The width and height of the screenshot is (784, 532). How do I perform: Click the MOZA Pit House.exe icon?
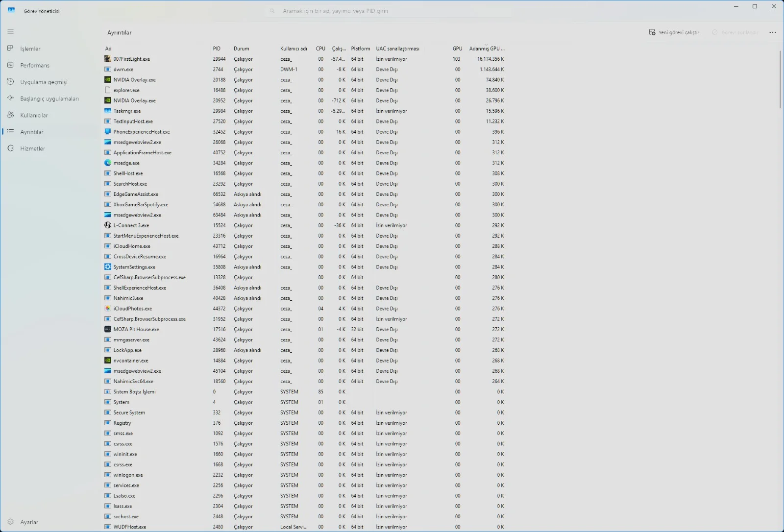(108, 329)
